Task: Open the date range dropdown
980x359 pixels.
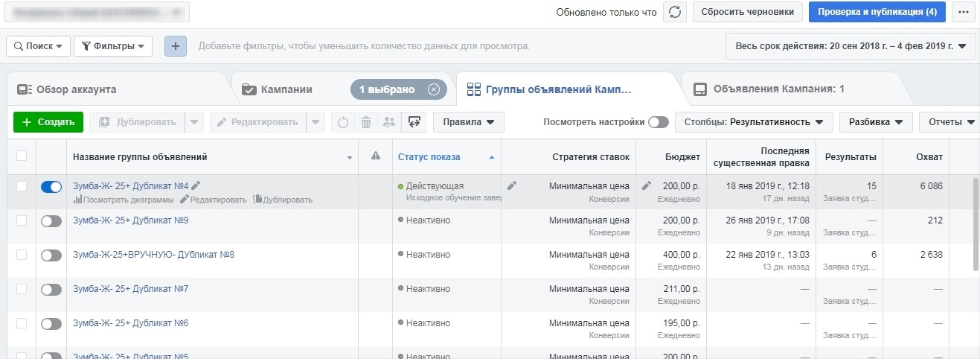Action: coord(851,46)
